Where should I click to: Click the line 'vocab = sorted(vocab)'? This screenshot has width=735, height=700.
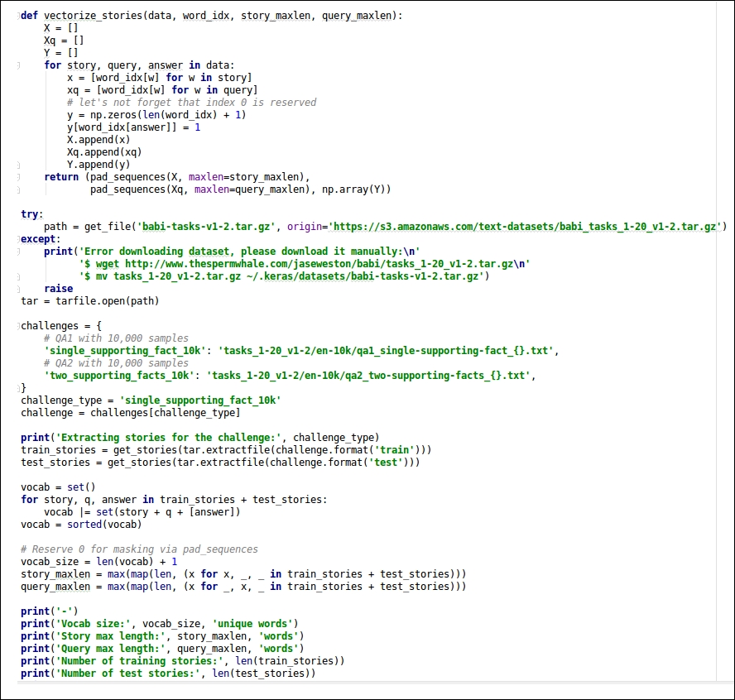pos(81,525)
